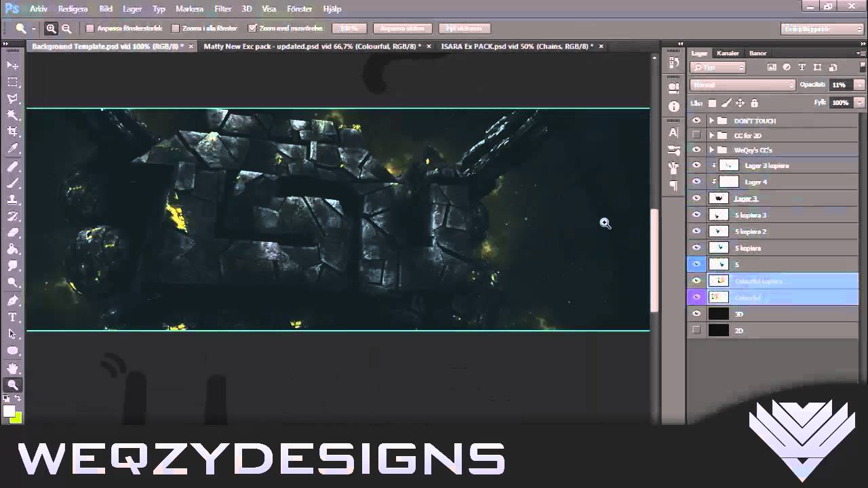
Task: Enable Anpassa fönsterstorlek checkbox
Action: click(x=90, y=28)
